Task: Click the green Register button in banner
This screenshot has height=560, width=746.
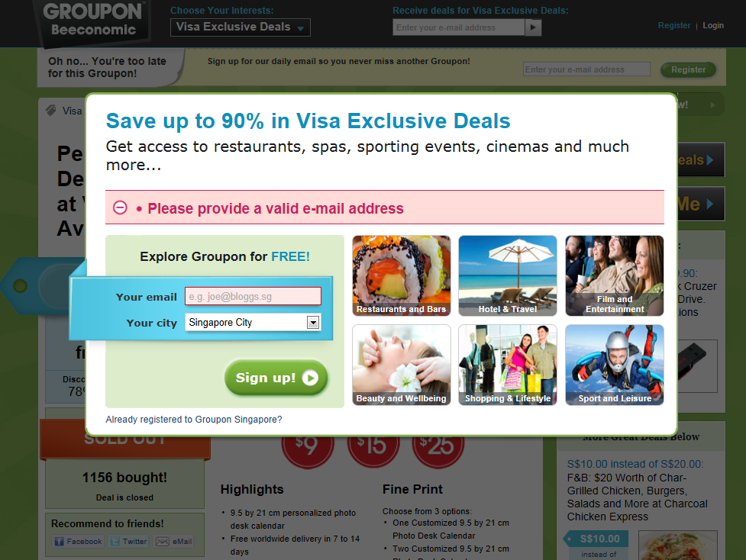Action: pyautogui.click(x=688, y=69)
